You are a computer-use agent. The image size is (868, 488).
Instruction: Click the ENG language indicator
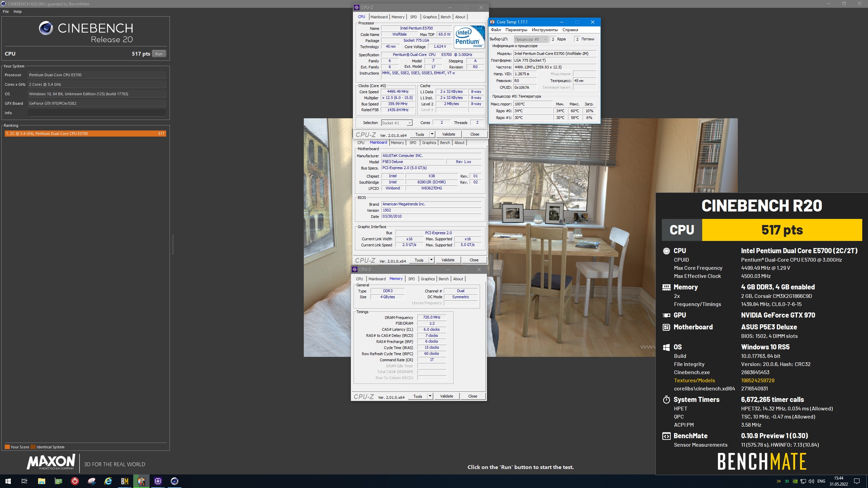(821, 481)
